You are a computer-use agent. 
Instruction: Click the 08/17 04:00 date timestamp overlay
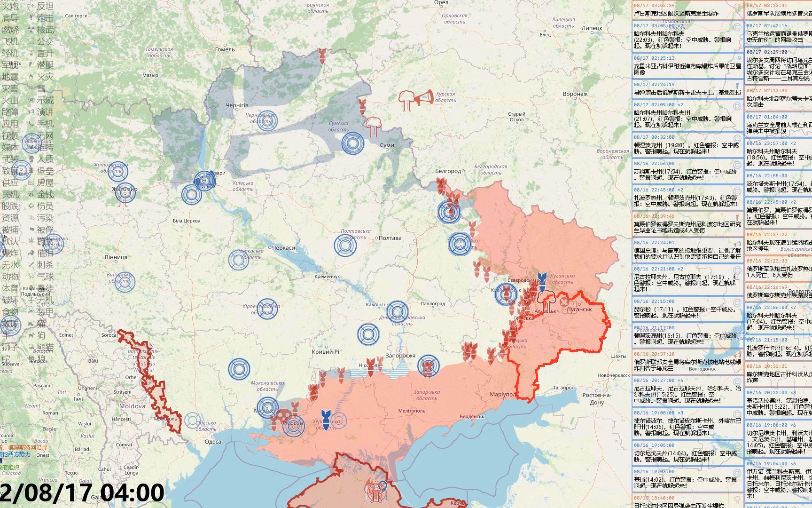pos(82,492)
